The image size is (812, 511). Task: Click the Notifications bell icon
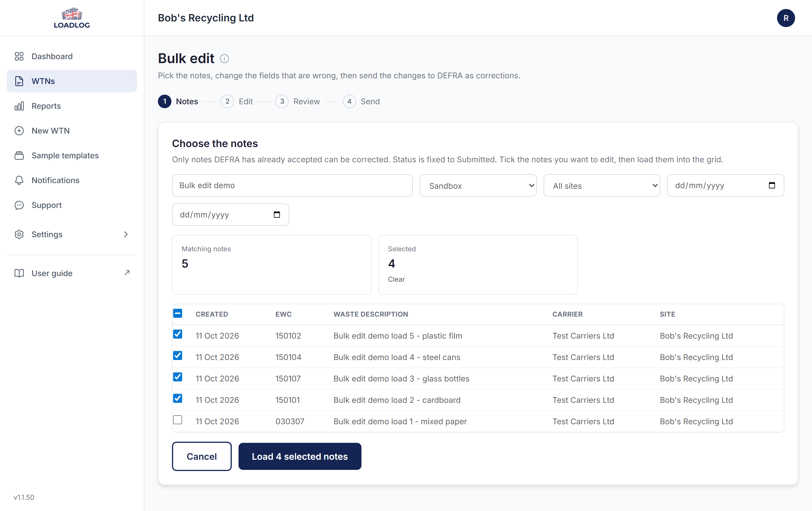click(x=19, y=180)
